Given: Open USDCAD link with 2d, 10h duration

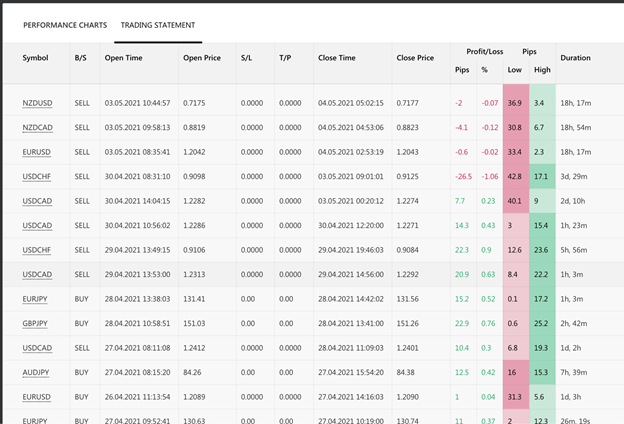Looking at the screenshot, I should [38, 201].
